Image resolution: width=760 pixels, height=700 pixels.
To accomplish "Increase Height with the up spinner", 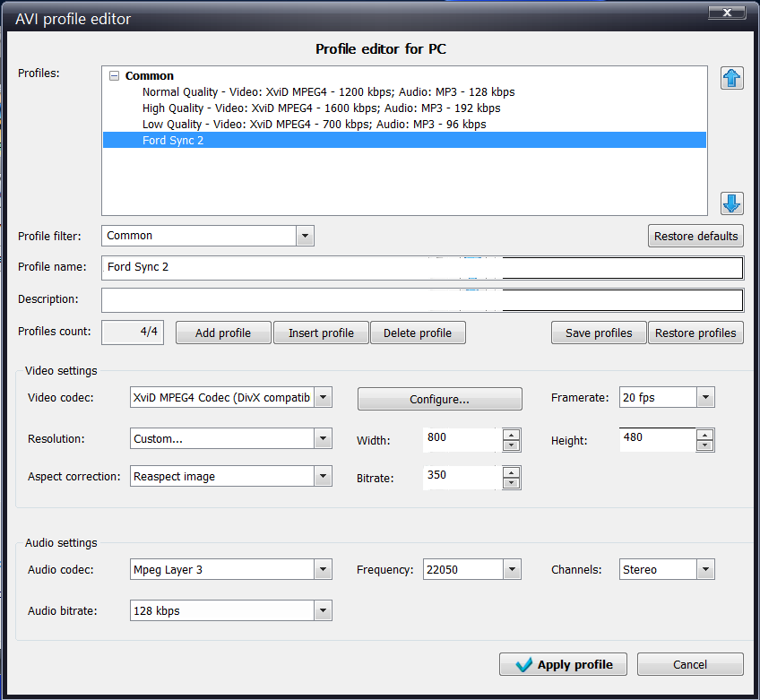I will click(704, 435).
